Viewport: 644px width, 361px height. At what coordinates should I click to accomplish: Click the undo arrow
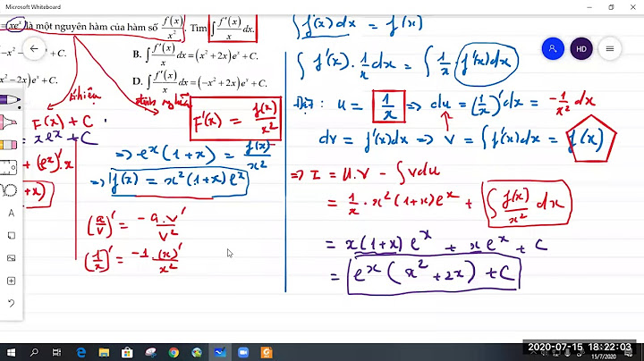pos(11,303)
